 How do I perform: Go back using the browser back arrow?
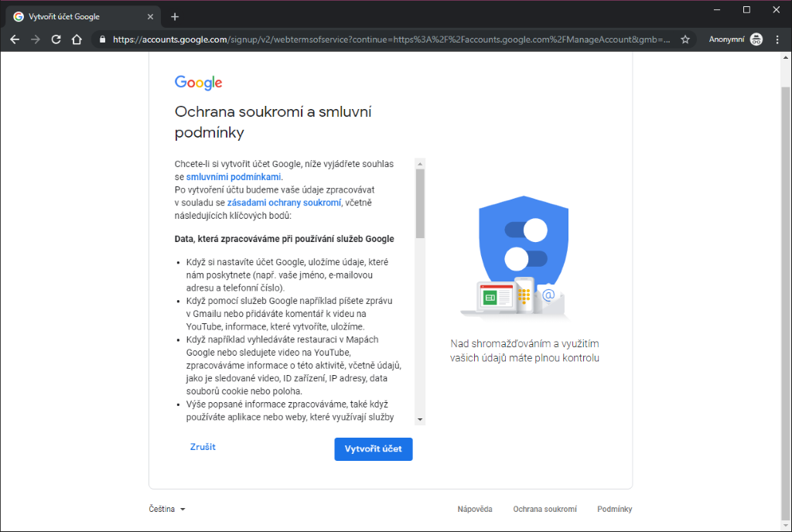(15, 39)
